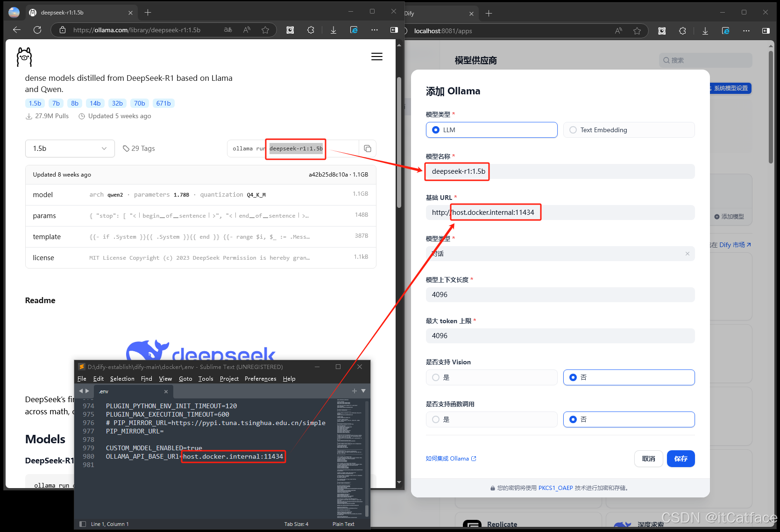Open the 对话 model type dropdown
Image resolution: width=780 pixels, height=532 pixels.
560,254
